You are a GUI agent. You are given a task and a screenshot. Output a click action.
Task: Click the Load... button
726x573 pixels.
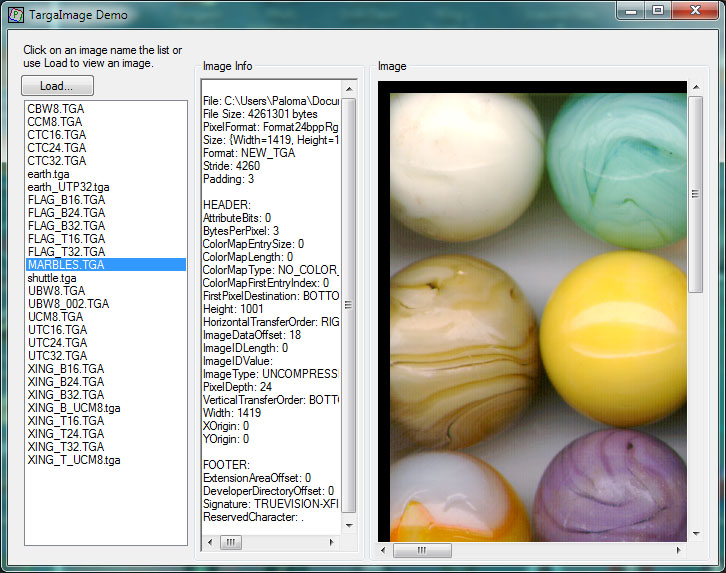coord(57,86)
